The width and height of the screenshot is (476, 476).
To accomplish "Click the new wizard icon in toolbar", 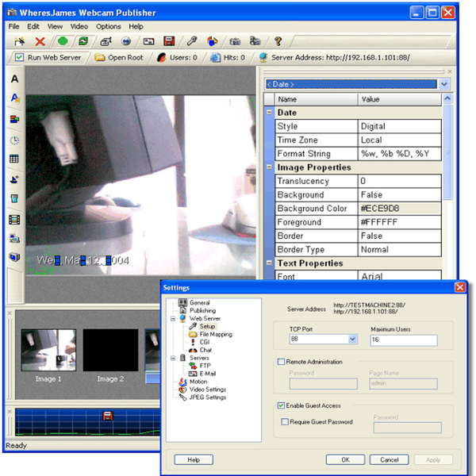I will coord(19,41).
